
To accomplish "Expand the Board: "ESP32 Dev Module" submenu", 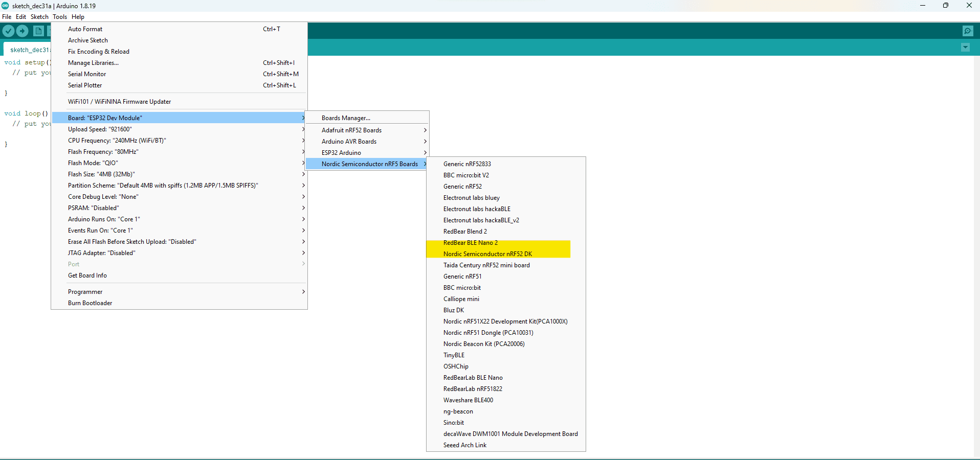I will click(179, 118).
